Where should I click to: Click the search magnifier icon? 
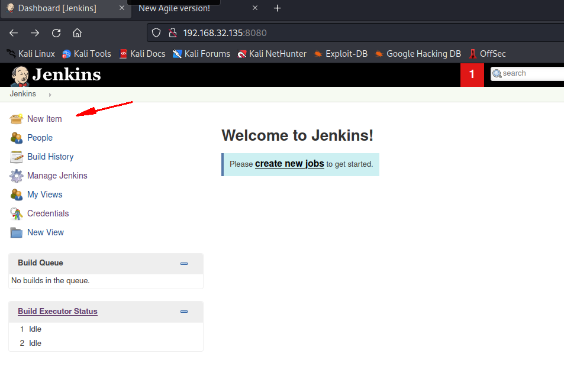click(497, 74)
